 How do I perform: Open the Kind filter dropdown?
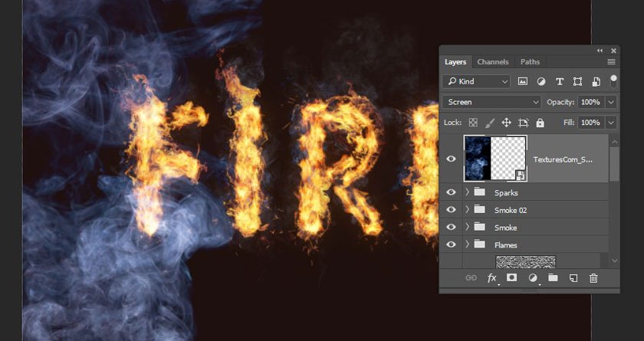click(x=476, y=82)
